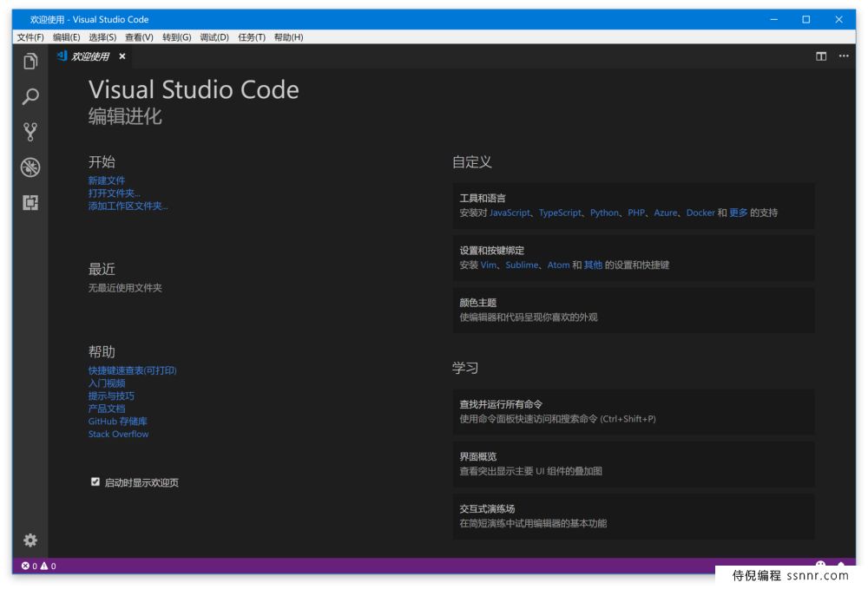This screenshot has height=589, width=868.
Task: Click the Python language link
Action: click(604, 213)
